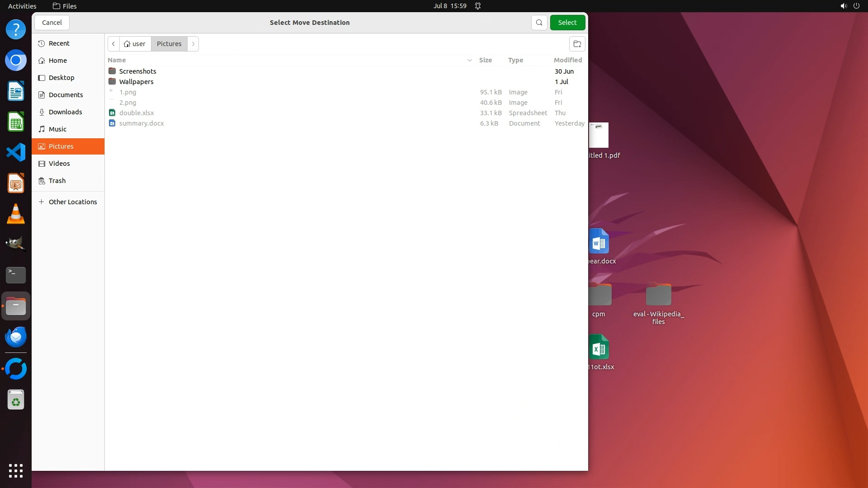Open the Wallpapers folder
Viewport: 868px width, 488px height.
(x=136, y=82)
